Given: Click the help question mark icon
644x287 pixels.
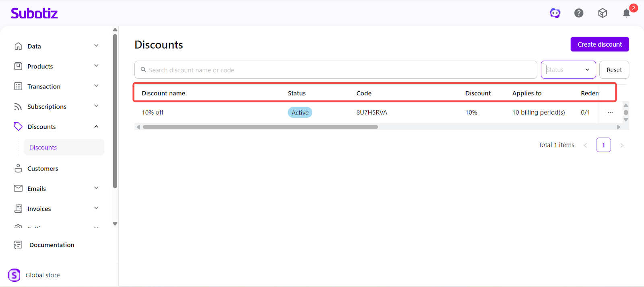Looking at the screenshot, I should click(579, 13).
